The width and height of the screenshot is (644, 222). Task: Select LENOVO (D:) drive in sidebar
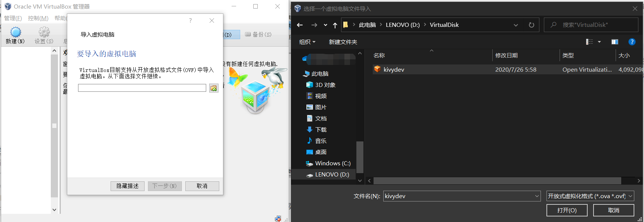pyautogui.click(x=328, y=175)
